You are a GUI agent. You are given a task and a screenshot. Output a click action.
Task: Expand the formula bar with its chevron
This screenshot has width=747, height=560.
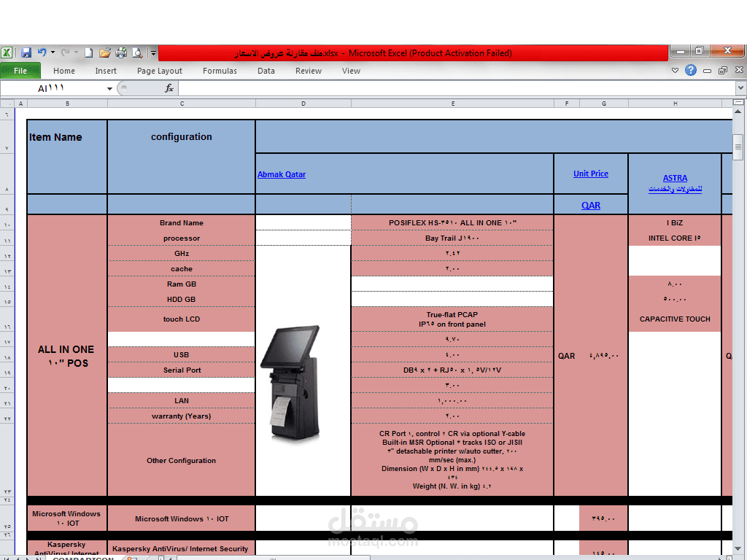741,88
